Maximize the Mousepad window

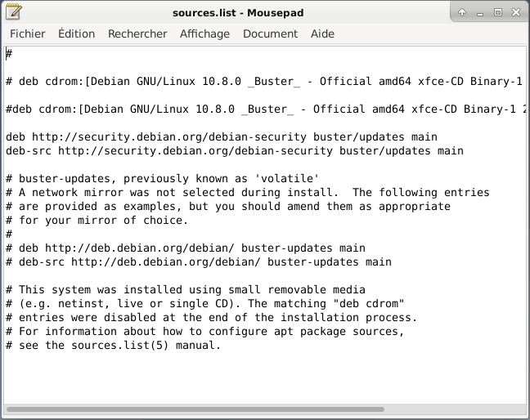tap(498, 12)
